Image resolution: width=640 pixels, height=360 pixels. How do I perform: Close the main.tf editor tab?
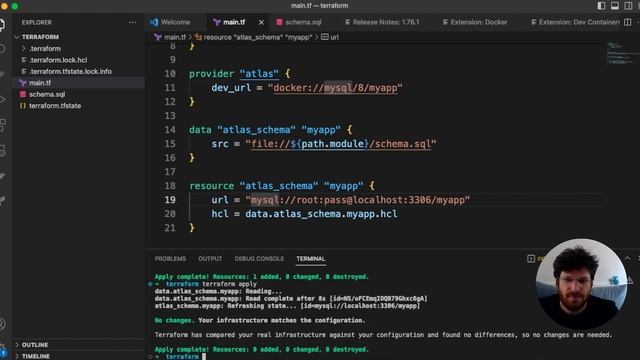261,22
